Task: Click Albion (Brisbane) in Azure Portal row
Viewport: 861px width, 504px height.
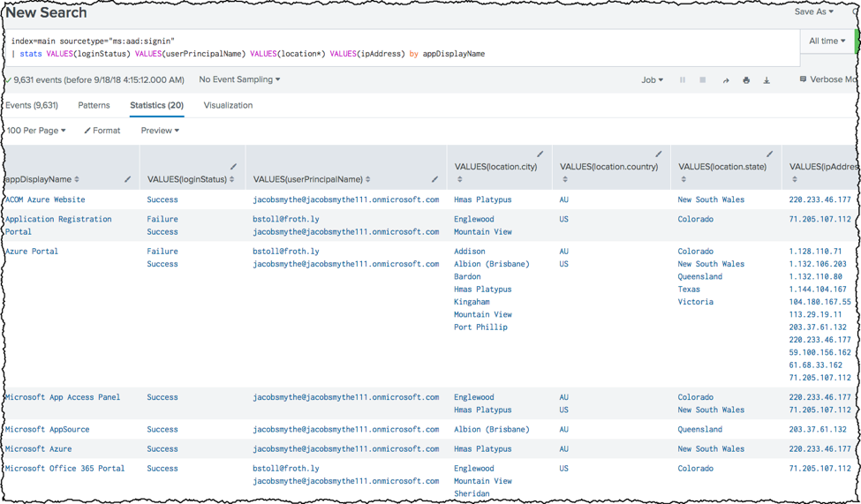Action: [492, 264]
